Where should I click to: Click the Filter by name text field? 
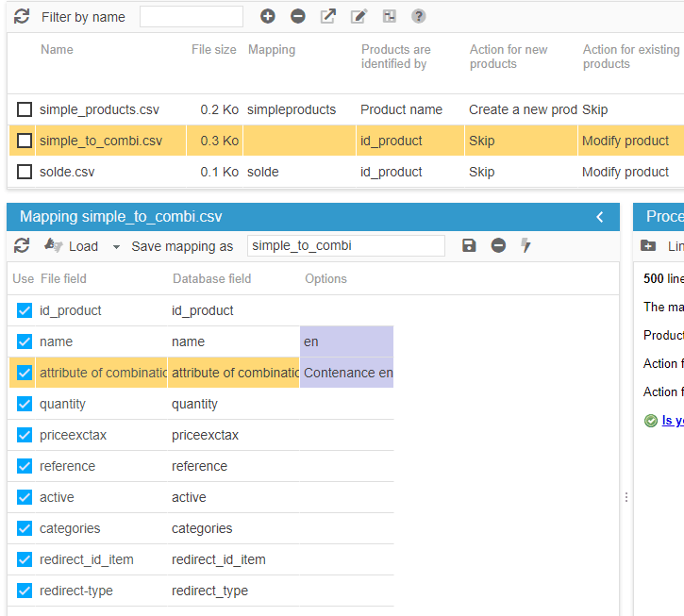[192, 16]
